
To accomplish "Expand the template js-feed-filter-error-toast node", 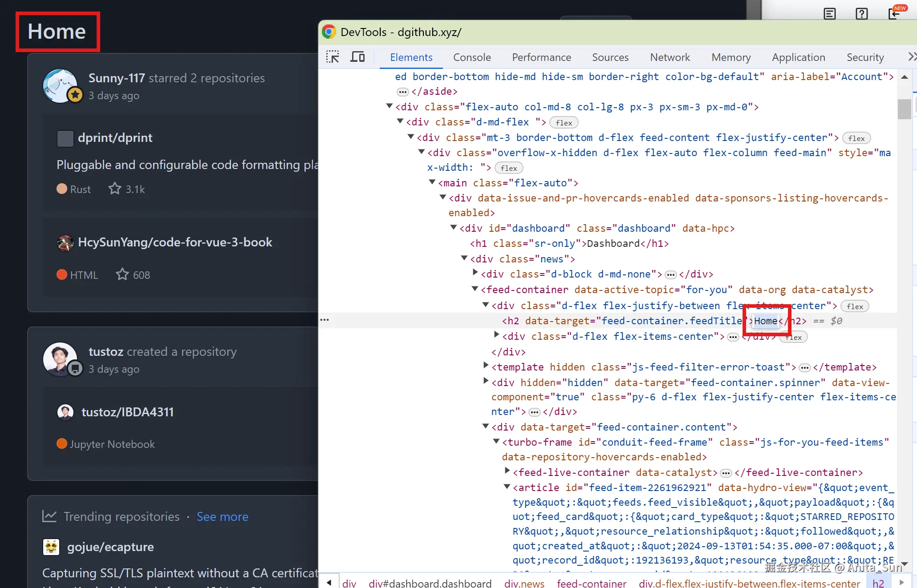I will pos(486,366).
